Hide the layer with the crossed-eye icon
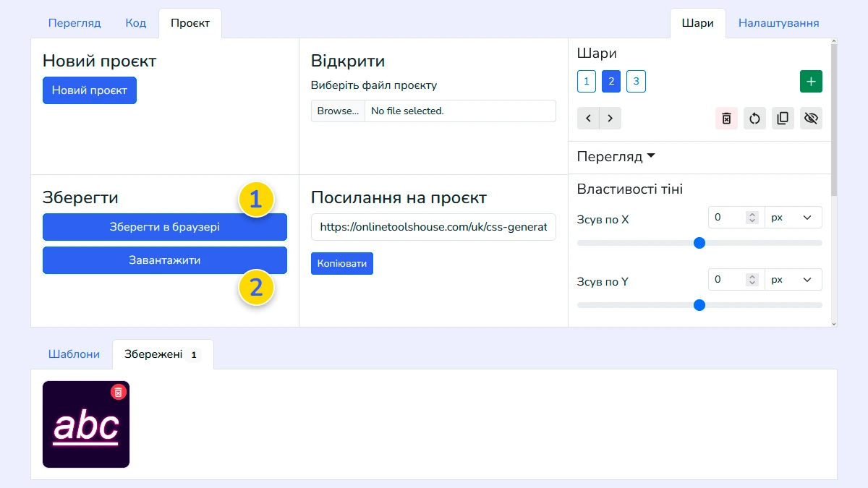868x488 pixels. point(811,118)
